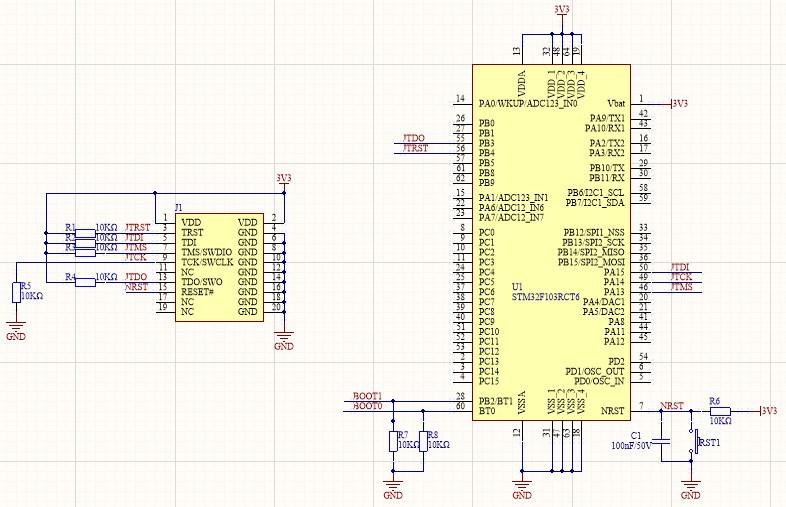The width and height of the screenshot is (786, 507).
Task: Click the TCK/SWCLK pin name on J1
Action: [x=207, y=262]
